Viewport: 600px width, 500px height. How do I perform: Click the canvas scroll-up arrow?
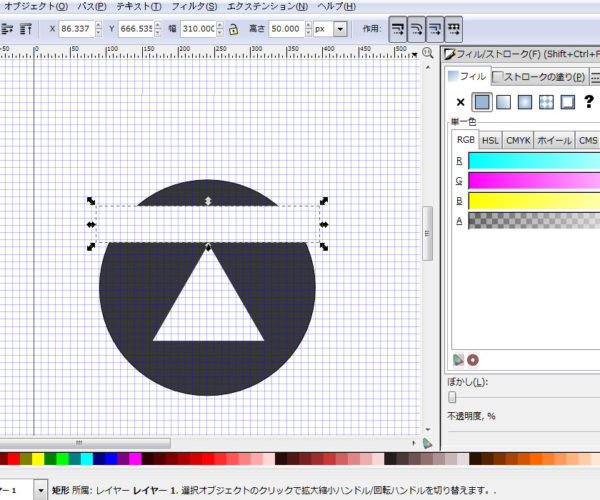coord(428,68)
